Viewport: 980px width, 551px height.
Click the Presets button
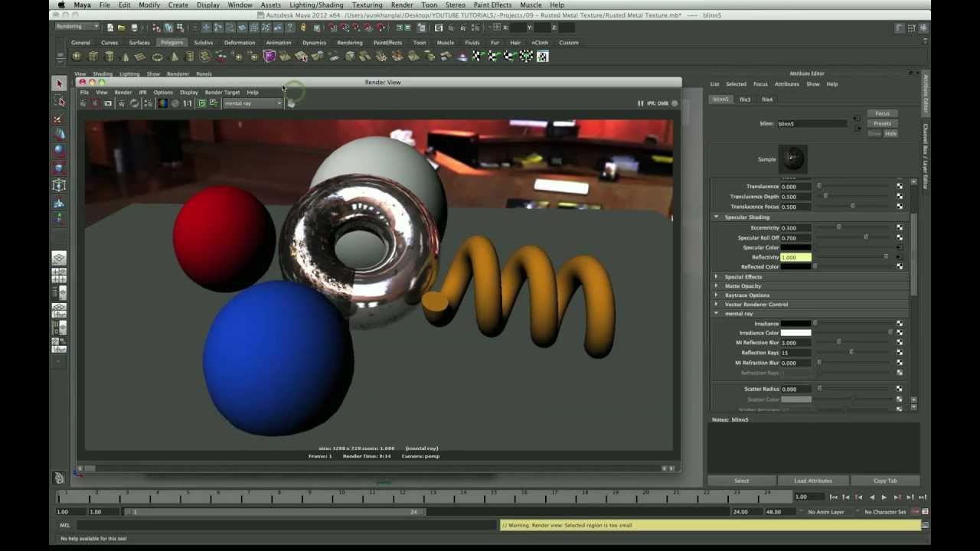(x=882, y=123)
